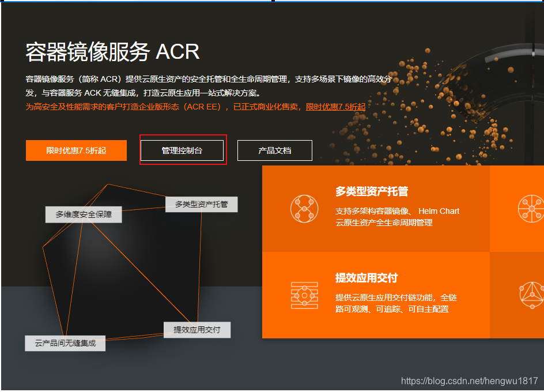Select the 多类型资产托管 diagram label

coord(202,204)
